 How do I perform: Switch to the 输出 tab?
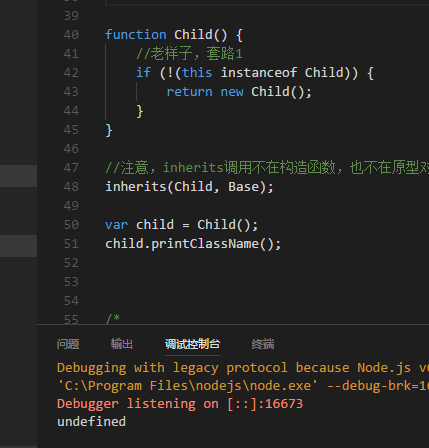coord(122,344)
